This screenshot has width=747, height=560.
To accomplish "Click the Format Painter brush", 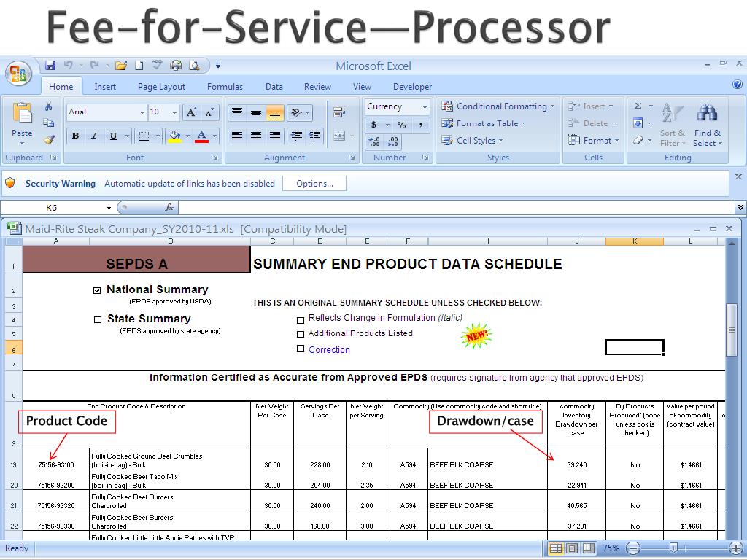I will pyautogui.click(x=49, y=139).
